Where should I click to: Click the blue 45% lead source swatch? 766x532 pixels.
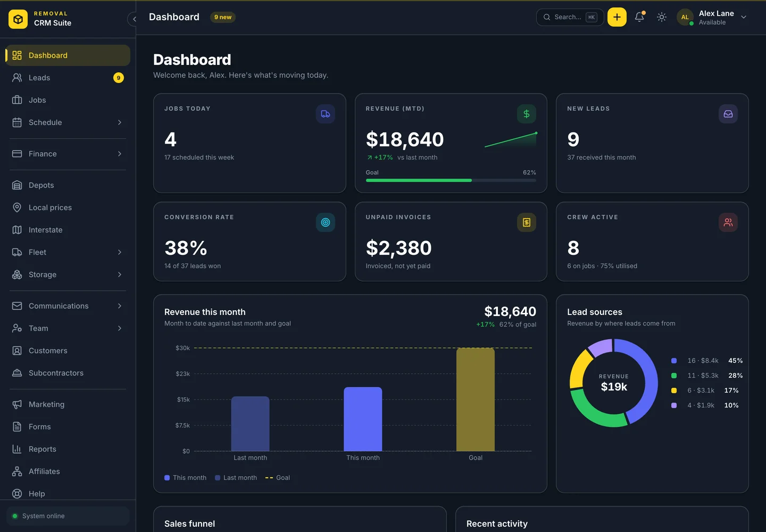pyautogui.click(x=674, y=361)
